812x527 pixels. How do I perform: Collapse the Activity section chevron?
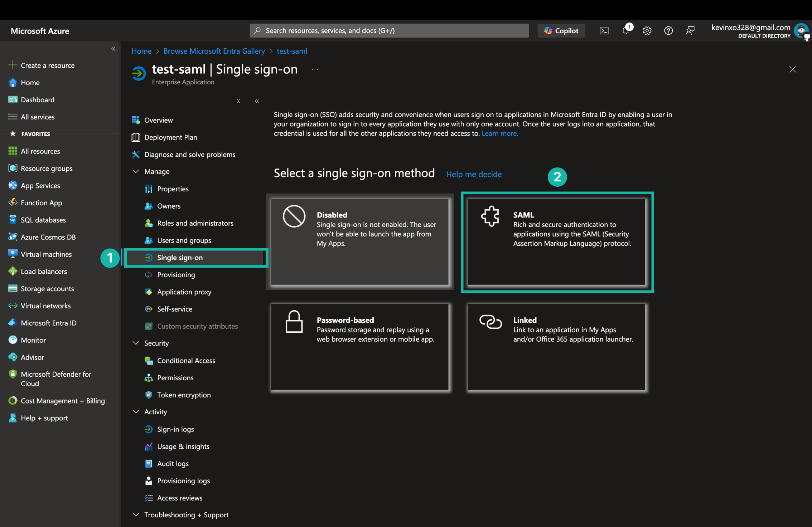point(136,412)
